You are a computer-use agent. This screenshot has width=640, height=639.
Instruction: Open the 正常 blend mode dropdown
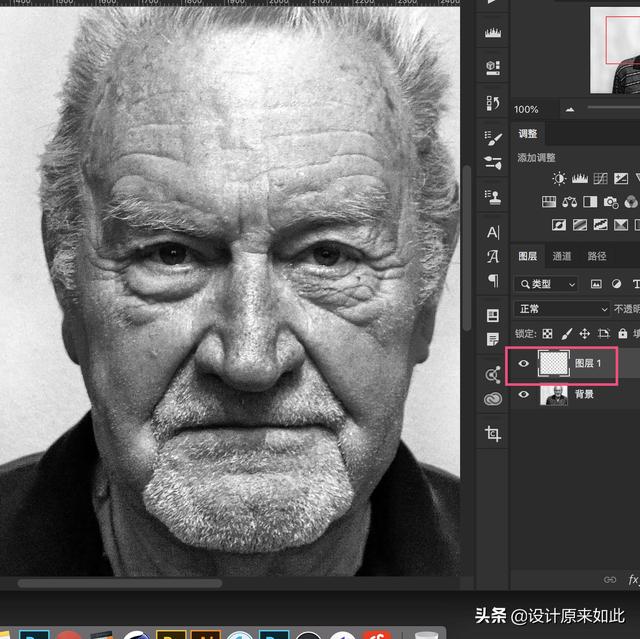pos(562,309)
